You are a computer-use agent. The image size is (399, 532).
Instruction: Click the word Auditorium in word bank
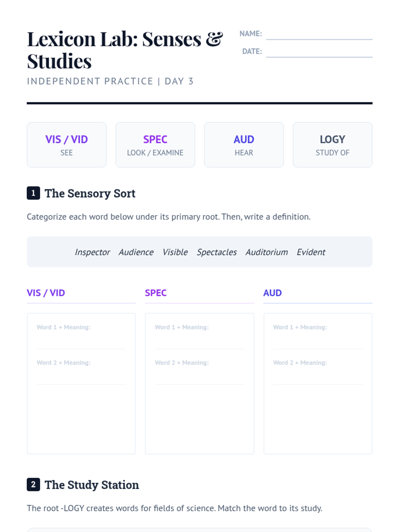(267, 252)
